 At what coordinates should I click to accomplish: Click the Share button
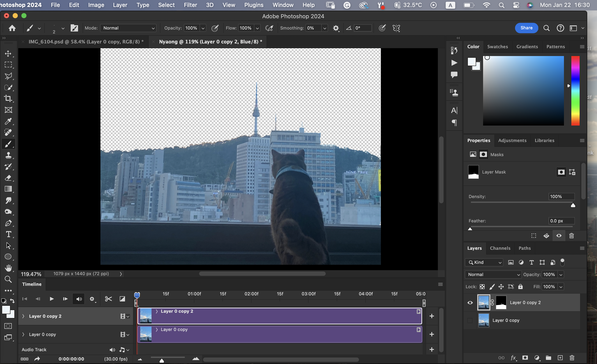(527, 28)
